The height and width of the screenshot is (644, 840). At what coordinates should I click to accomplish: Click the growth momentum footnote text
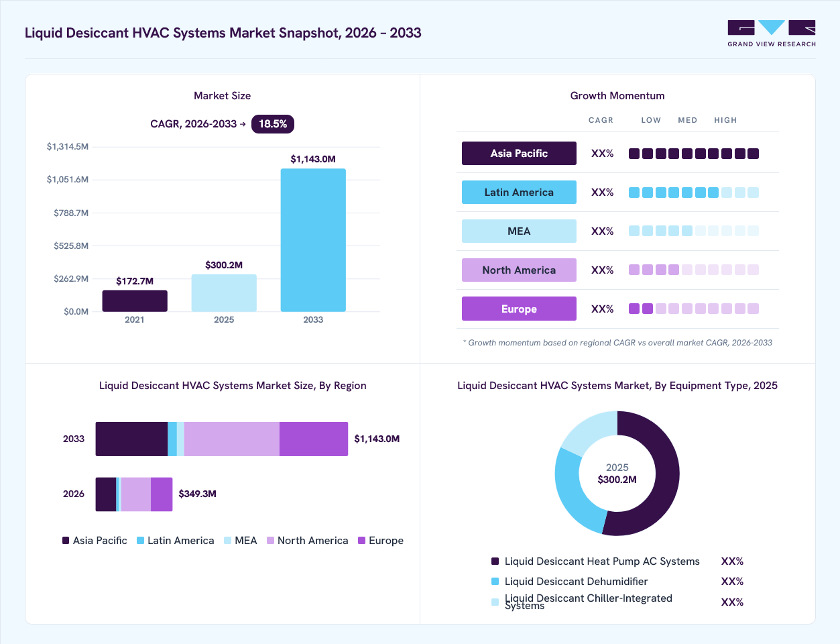pyautogui.click(x=617, y=343)
